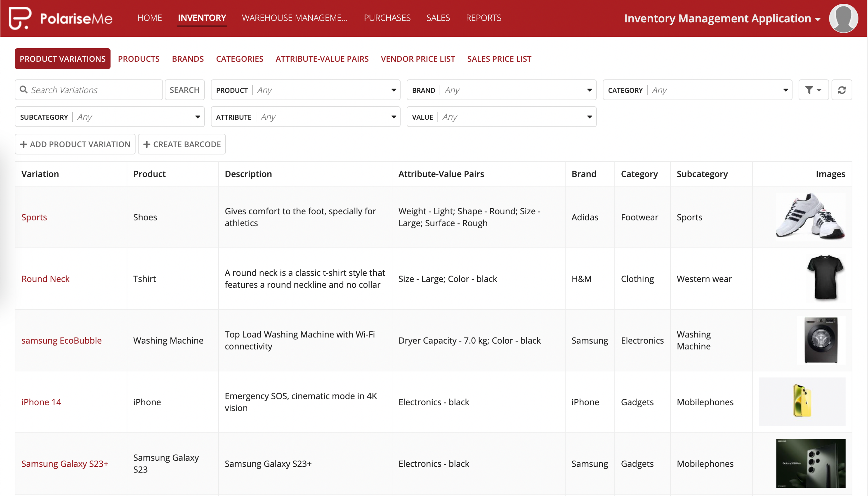Open the SUBCATEGORY filter dropdown

coord(110,117)
